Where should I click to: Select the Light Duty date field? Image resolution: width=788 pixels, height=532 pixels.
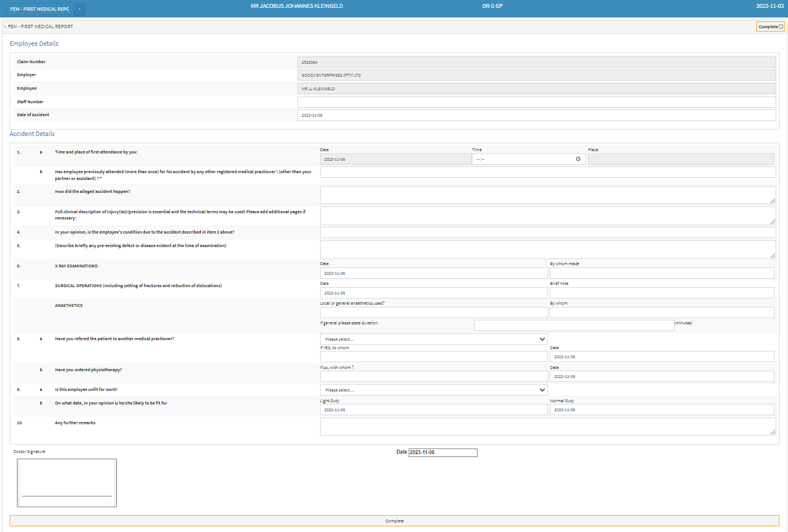tap(434, 410)
